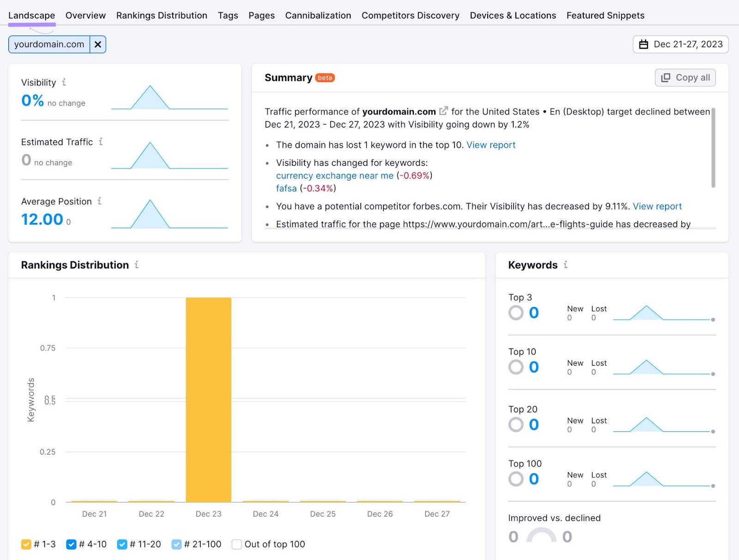Click the info icon next to Rankings Distribution
739x560 pixels.
coord(136,265)
